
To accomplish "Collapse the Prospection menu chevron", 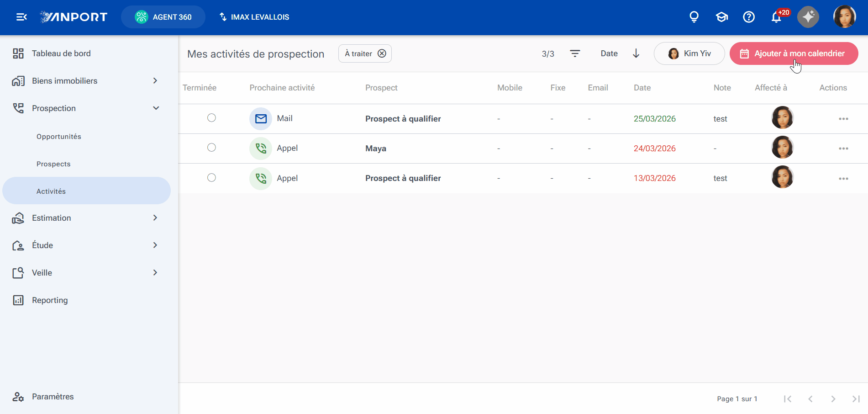I will click(x=156, y=108).
